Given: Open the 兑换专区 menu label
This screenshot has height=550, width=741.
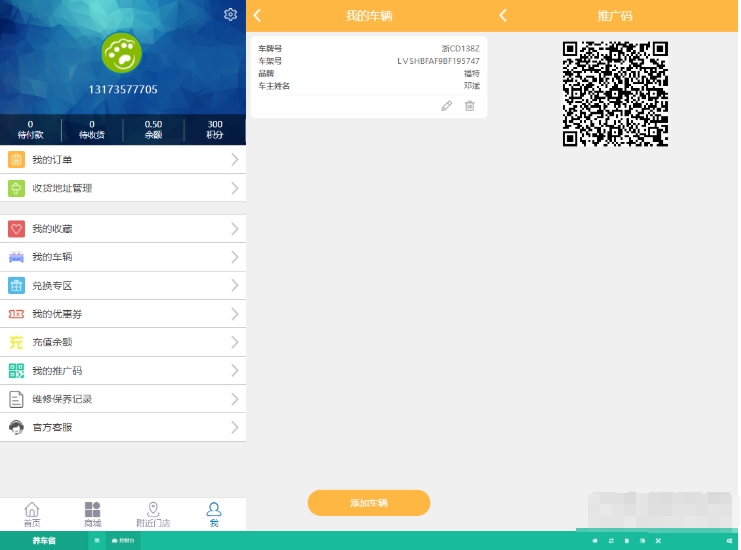Looking at the screenshot, I should click(x=52, y=285).
